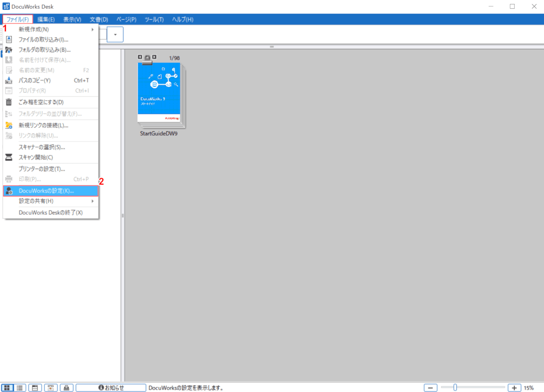Select the StartGuideDW9 document thumbnail
Viewport: 544px width, 392px height.
160,96
